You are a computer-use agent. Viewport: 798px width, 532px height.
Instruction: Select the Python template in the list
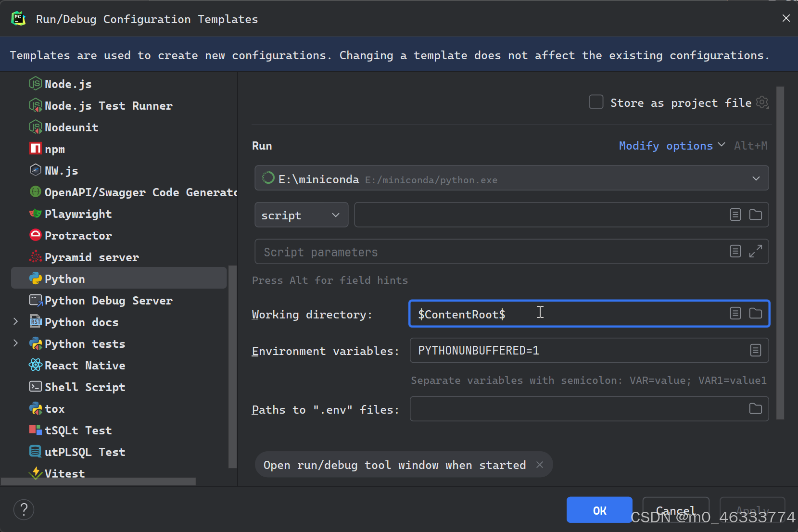(64, 278)
